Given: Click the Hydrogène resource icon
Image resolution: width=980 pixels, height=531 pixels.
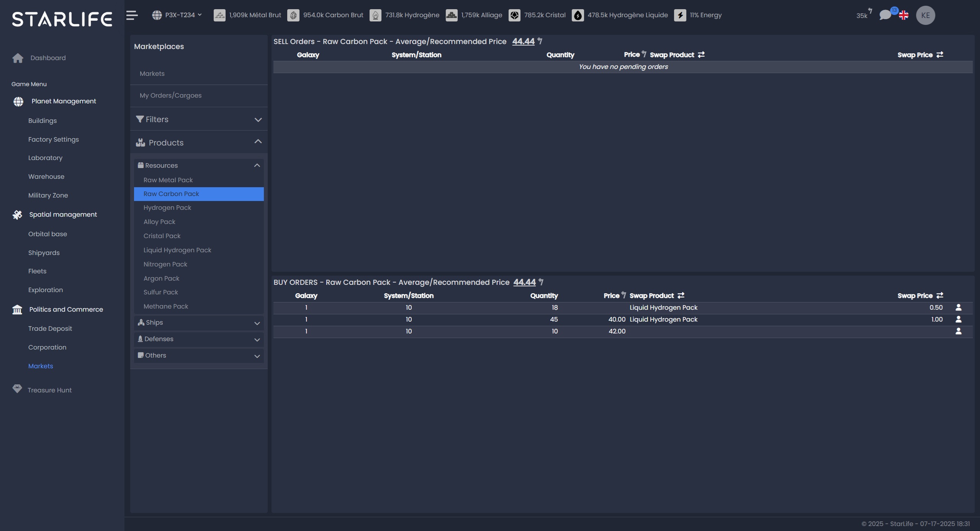Looking at the screenshot, I should 375,15.
